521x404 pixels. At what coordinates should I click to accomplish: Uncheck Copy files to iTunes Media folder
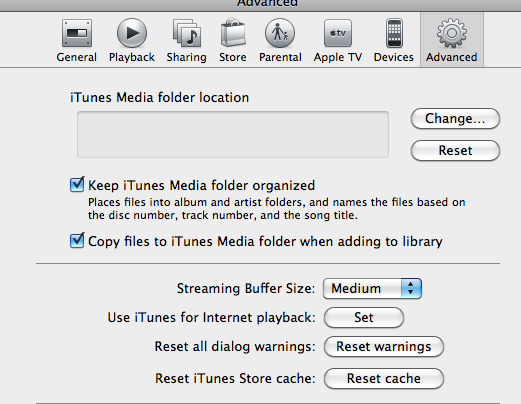pyautogui.click(x=77, y=240)
